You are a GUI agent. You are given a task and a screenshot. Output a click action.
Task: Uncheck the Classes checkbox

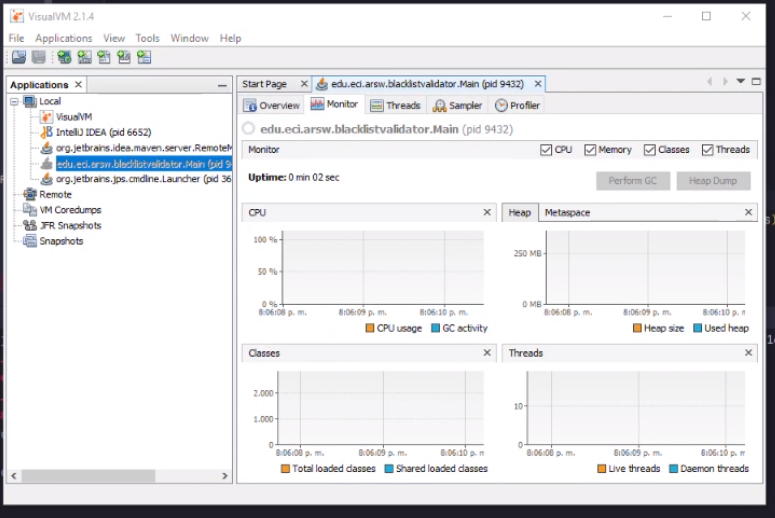point(649,150)
